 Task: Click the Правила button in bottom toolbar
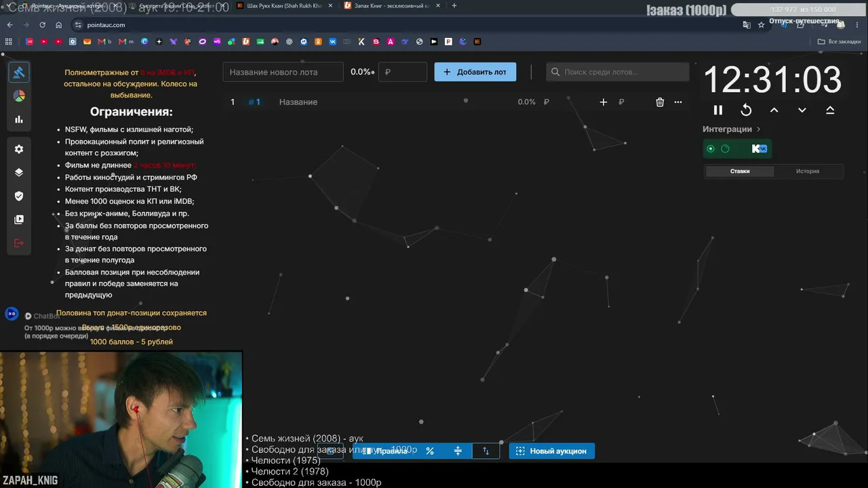click(x=384, y=451)
